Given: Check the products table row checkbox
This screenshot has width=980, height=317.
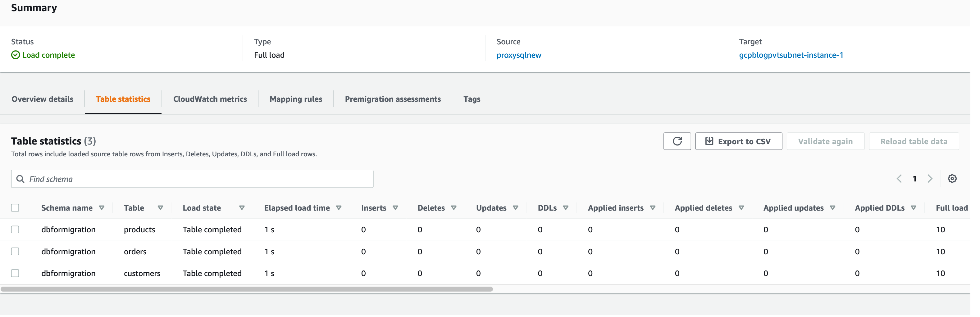Looking at the screenshot, I should coord(15,231).
